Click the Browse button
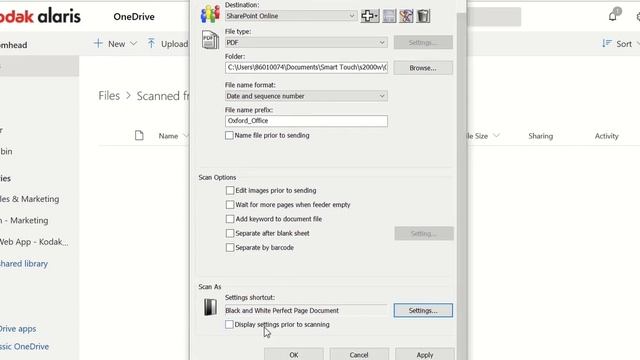Image resolution: width=640 pixels, height=360 pixels. (x=423, y=68)
